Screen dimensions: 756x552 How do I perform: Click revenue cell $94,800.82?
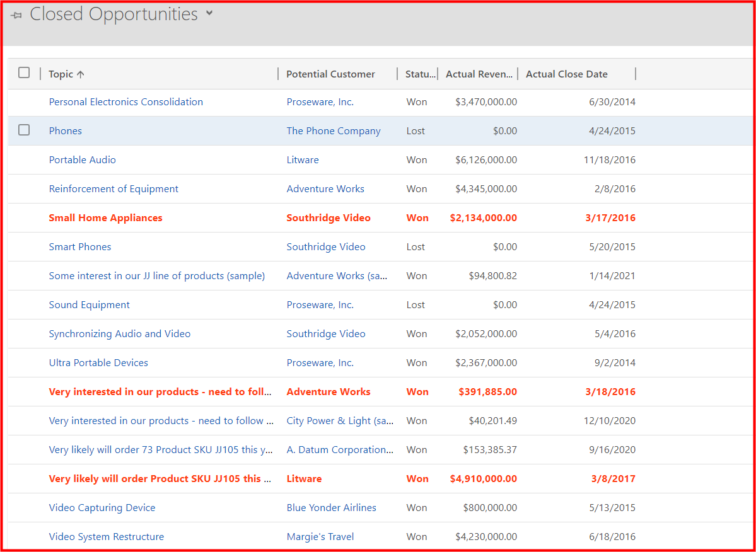pos(492,276)
